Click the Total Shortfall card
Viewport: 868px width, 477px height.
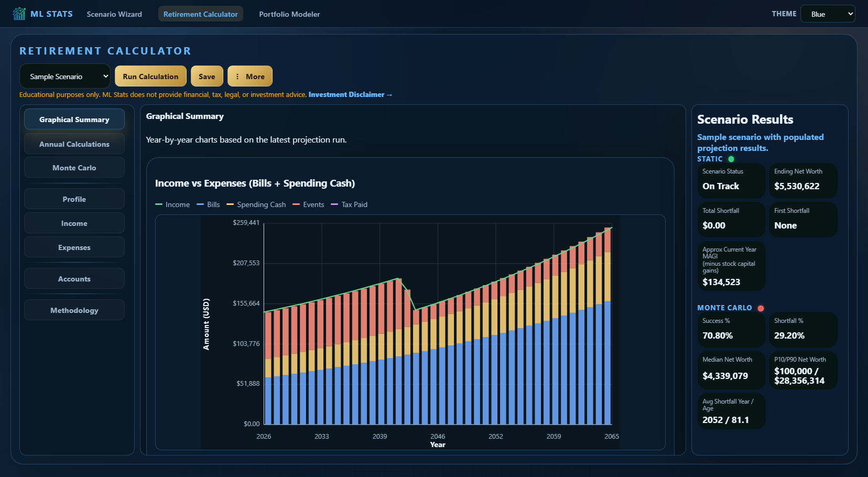(x=731, y=220)
